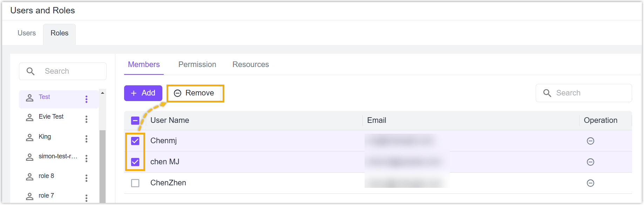
Task: Uncheck the chen MJ member checkbox
Action: [135, 162]
